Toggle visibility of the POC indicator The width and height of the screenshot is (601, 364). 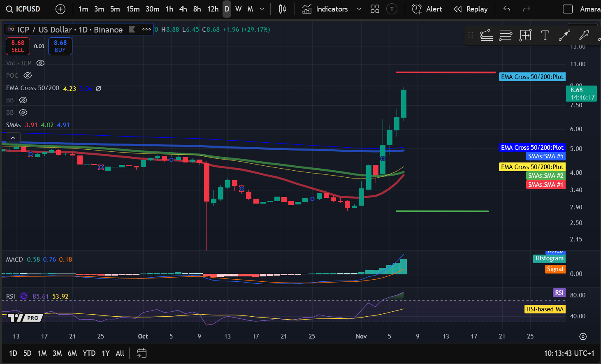[27, 75]
